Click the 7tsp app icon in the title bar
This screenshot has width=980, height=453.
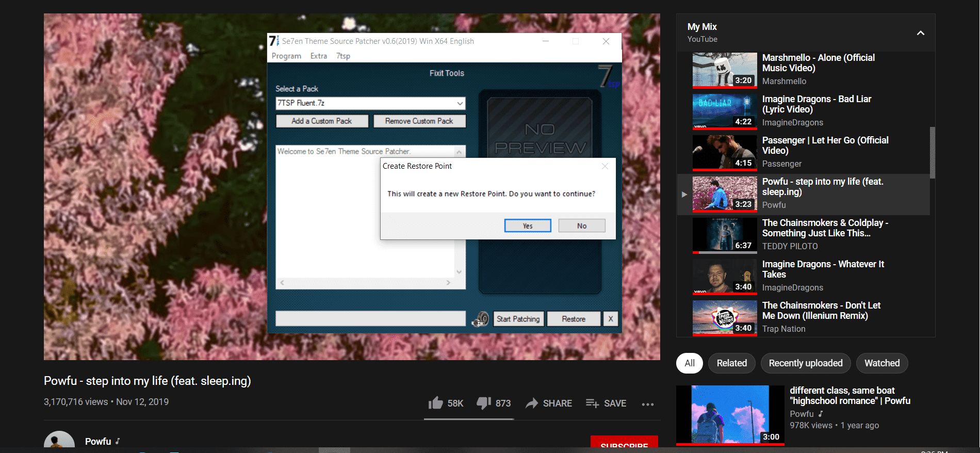tap(274, 41)
